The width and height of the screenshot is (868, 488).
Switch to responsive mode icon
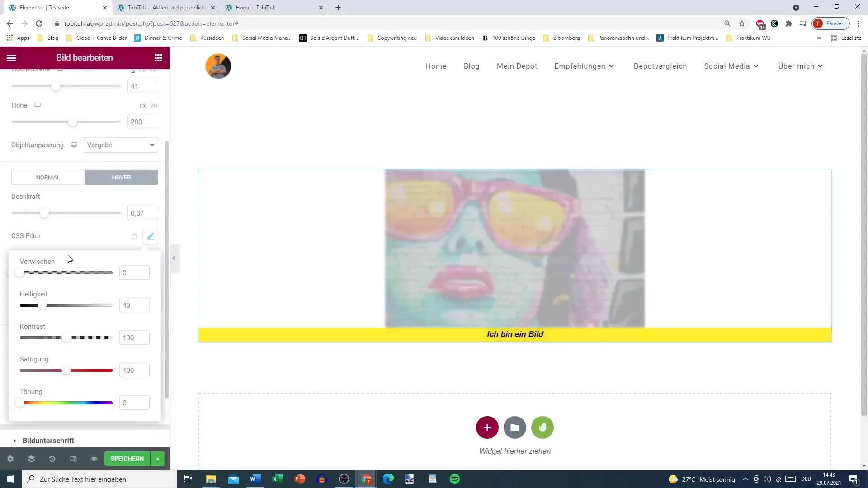click(73, 459)
